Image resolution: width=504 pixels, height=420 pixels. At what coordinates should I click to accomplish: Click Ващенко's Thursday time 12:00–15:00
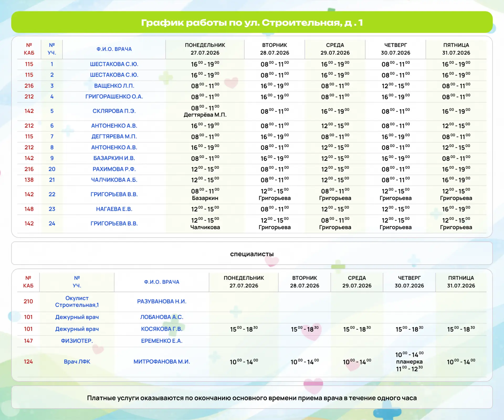point(396,86)
